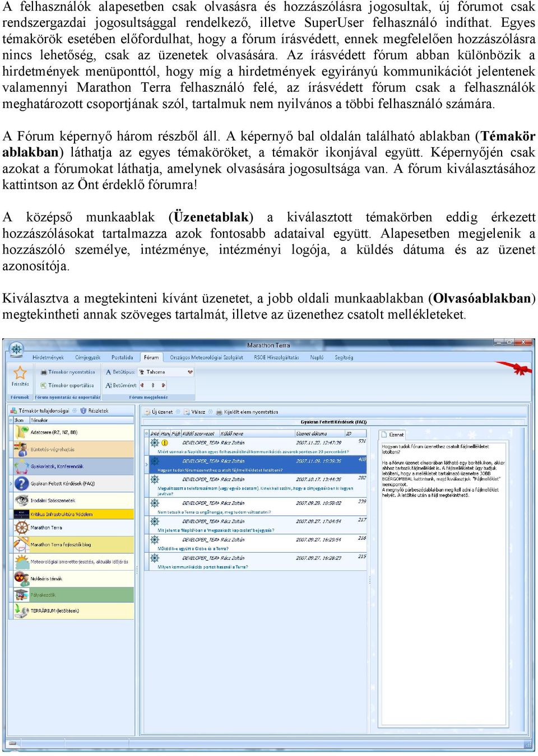Screen dimensions: 538x756
Task: Click the Részletek shield button
Action: pyautogui.click(x=94, y=410)
